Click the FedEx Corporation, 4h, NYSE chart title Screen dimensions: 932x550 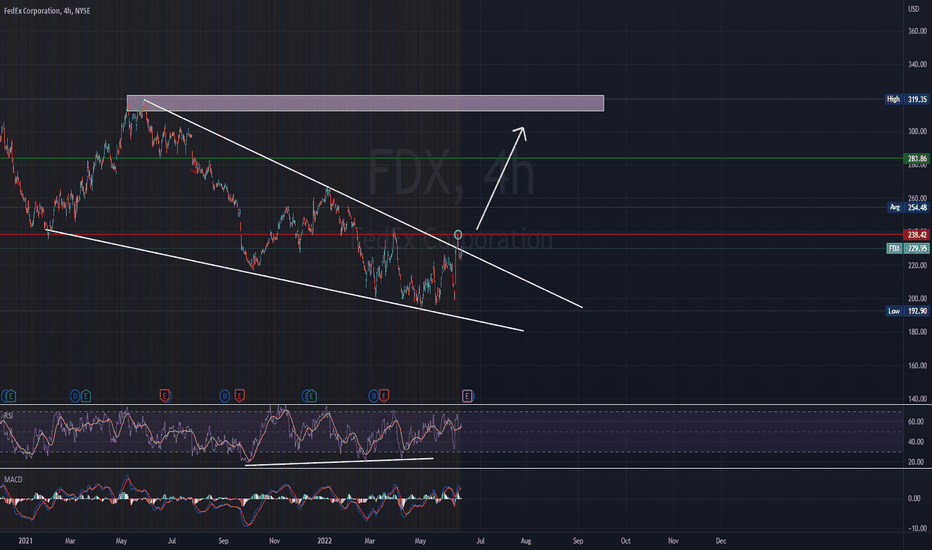[x=47, y=11]
